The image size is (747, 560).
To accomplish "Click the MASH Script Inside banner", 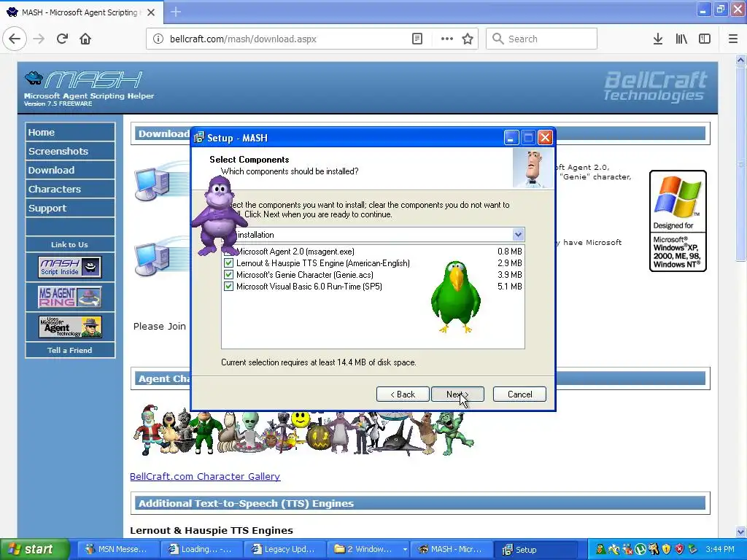I will coord(69,267).
